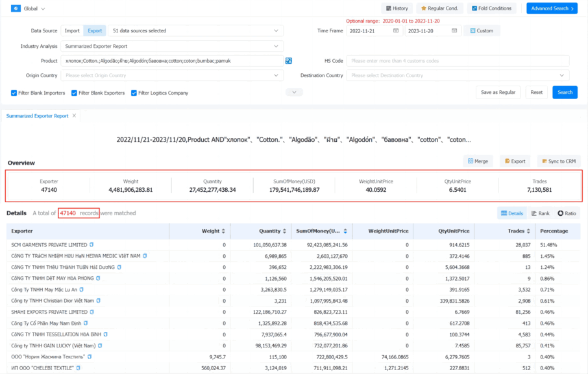Open the Destination Country dropdown
This screenshot has width=588, height=374.
pos(458,75)
